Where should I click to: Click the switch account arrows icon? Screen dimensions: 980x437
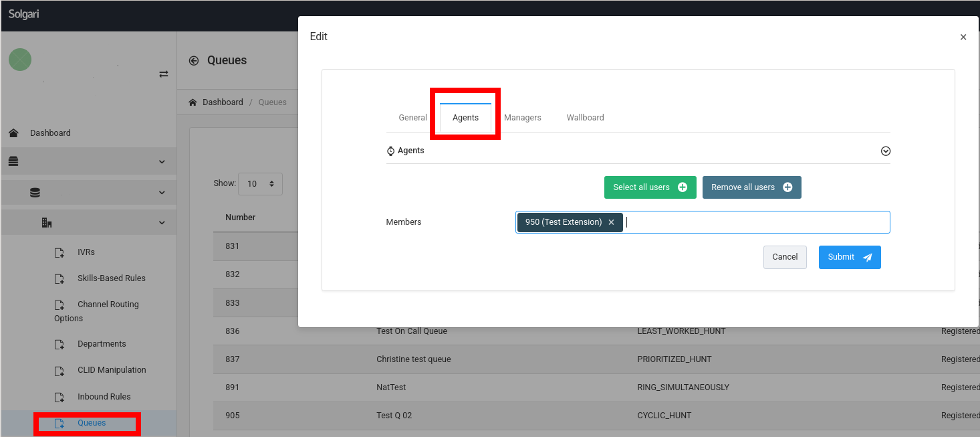(x=163, y=74)
